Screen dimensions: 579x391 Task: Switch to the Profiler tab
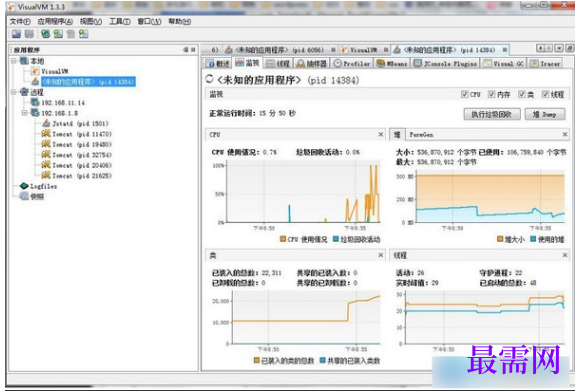tap(352, 64)
